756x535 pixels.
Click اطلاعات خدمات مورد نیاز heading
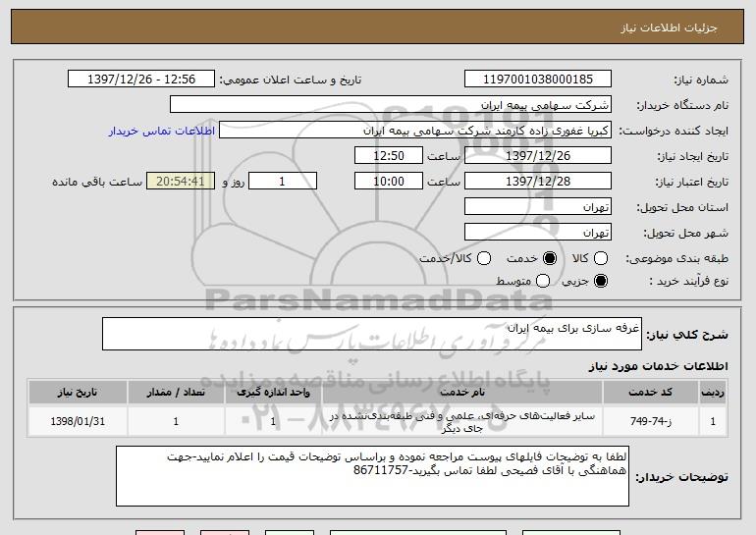point(658,366)
